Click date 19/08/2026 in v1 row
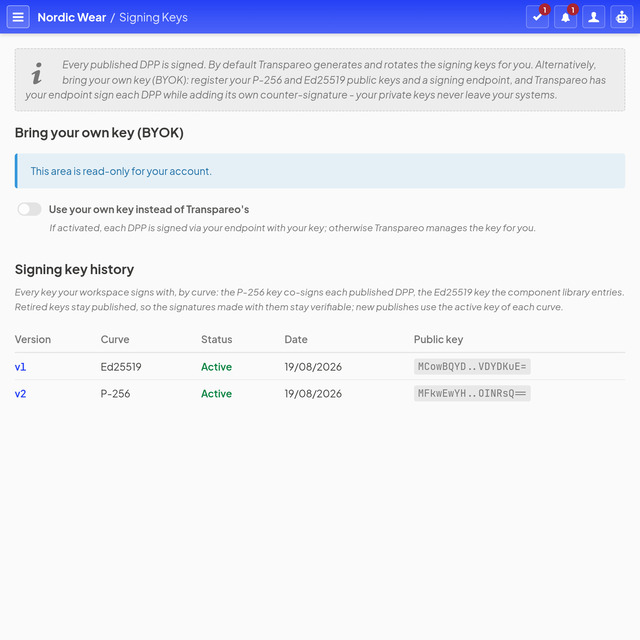This screenshot has height=640, width=640. point(313,367)
